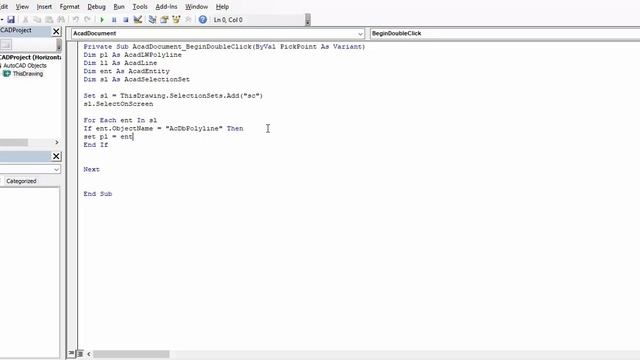Open the View menu

22,7
